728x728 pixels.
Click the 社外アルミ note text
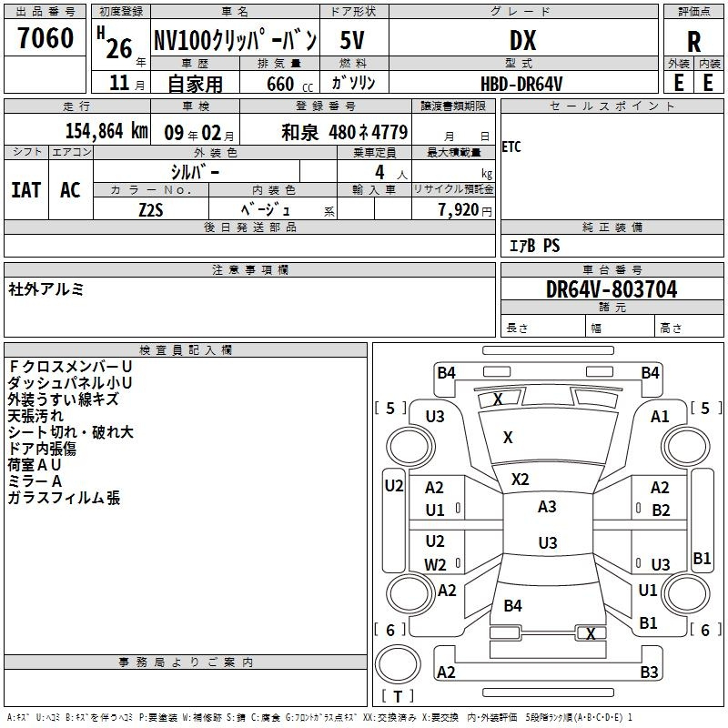(x=46, y=289)
